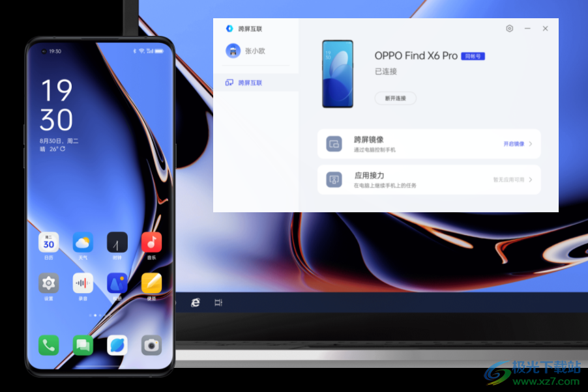Image resolution: width=588 pixels, height=392 pixels.
Task: Click the 跨屏镜像 screen mirror icon
Action: click(332, 143)
